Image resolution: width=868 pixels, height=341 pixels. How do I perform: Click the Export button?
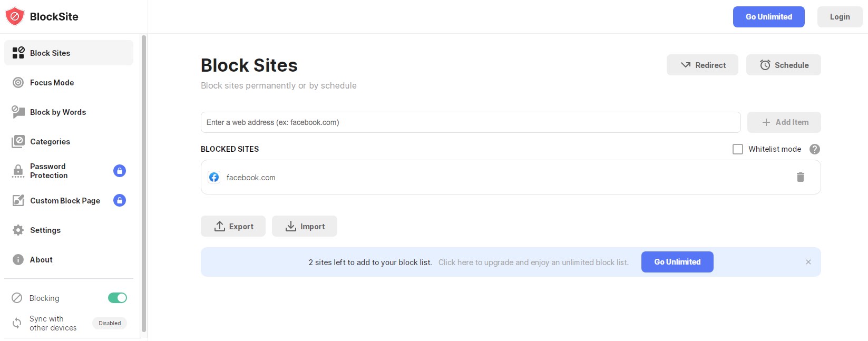233,226
